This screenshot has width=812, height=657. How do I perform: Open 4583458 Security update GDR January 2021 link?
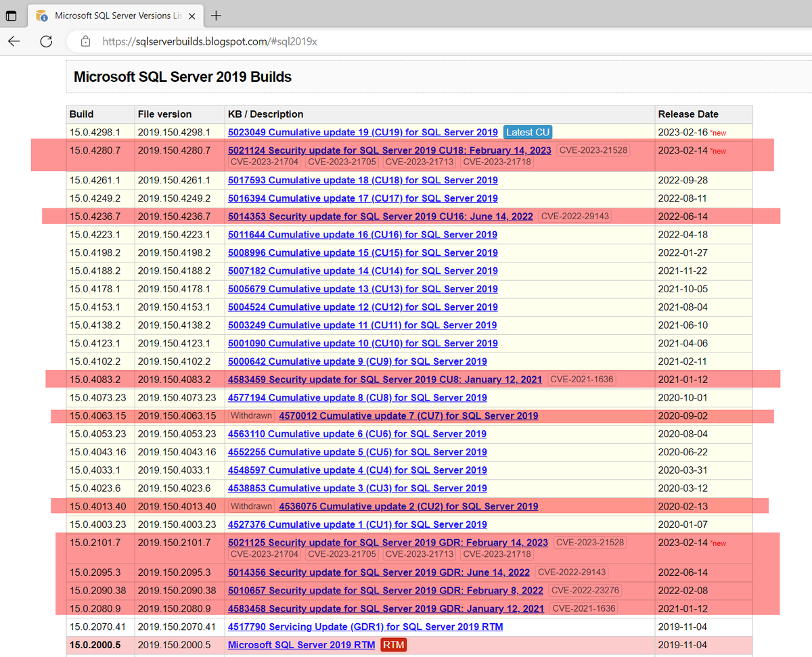point(386,608)
